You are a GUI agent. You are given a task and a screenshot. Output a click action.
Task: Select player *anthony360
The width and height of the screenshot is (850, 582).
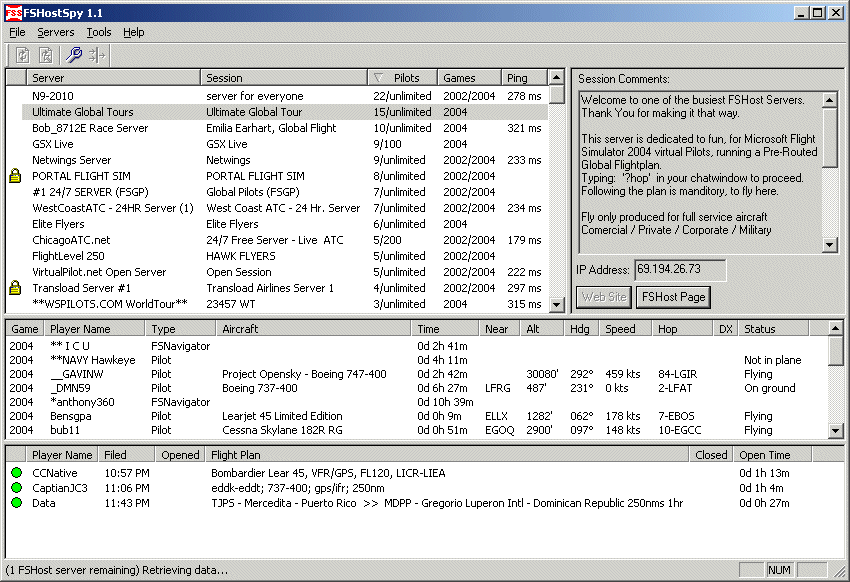tap(417, 402)
